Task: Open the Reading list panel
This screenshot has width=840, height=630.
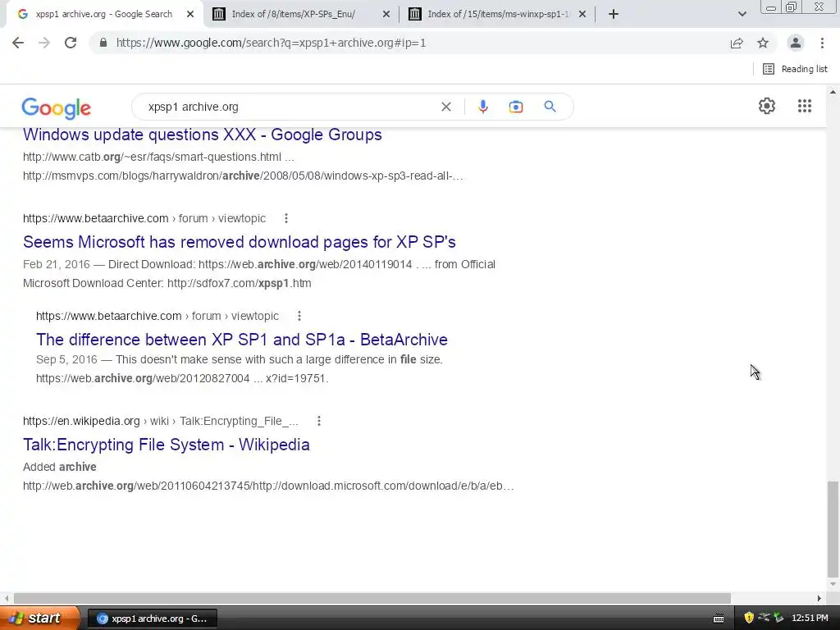Action: coord(795,69)
